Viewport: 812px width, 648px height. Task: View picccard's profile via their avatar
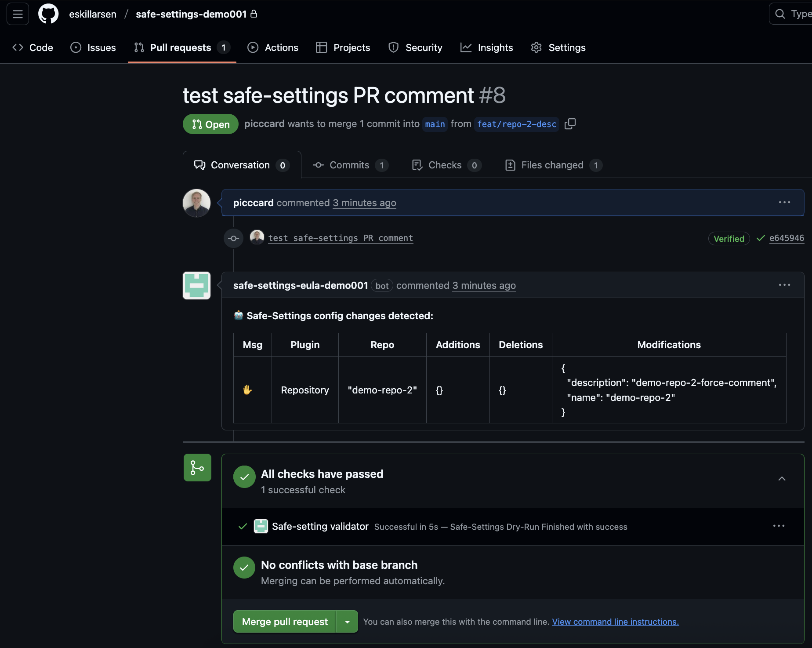tap(196, 203)
